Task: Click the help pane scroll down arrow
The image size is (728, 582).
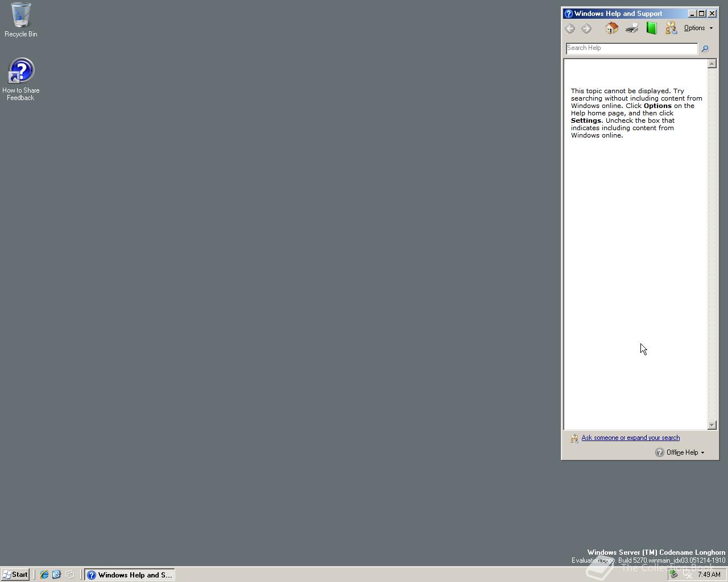Action: coord(712,425)
